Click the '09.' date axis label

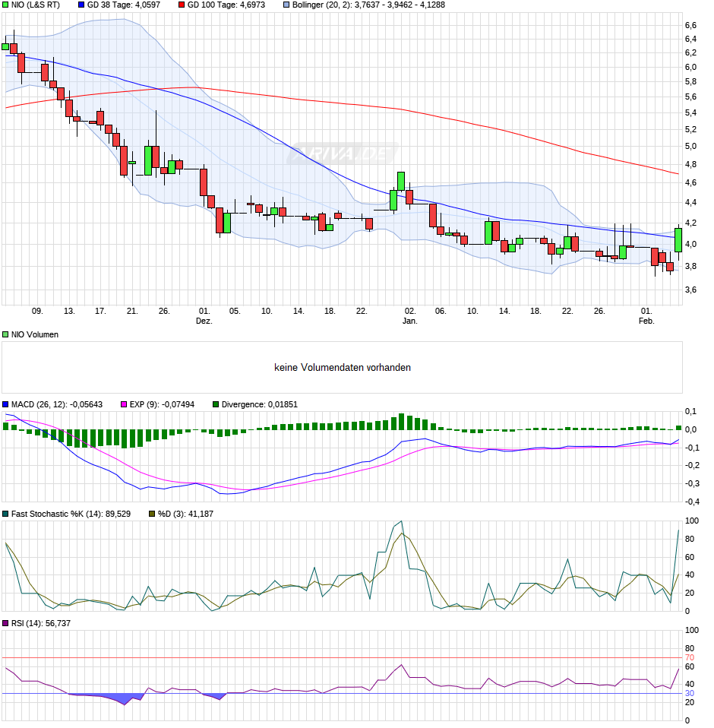tap(37, 311)
